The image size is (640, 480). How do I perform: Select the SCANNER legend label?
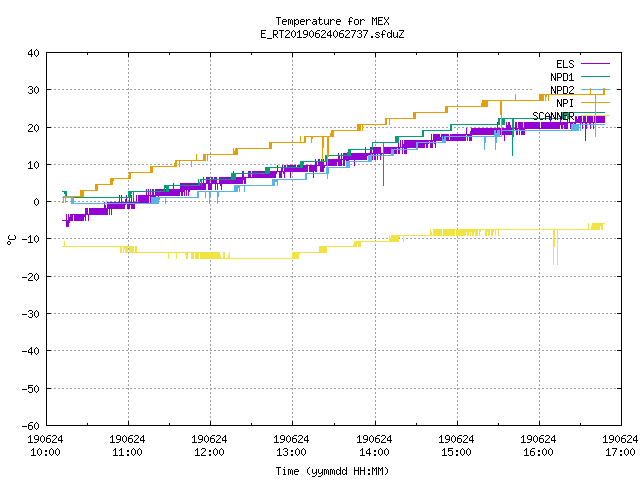[553, 116]
